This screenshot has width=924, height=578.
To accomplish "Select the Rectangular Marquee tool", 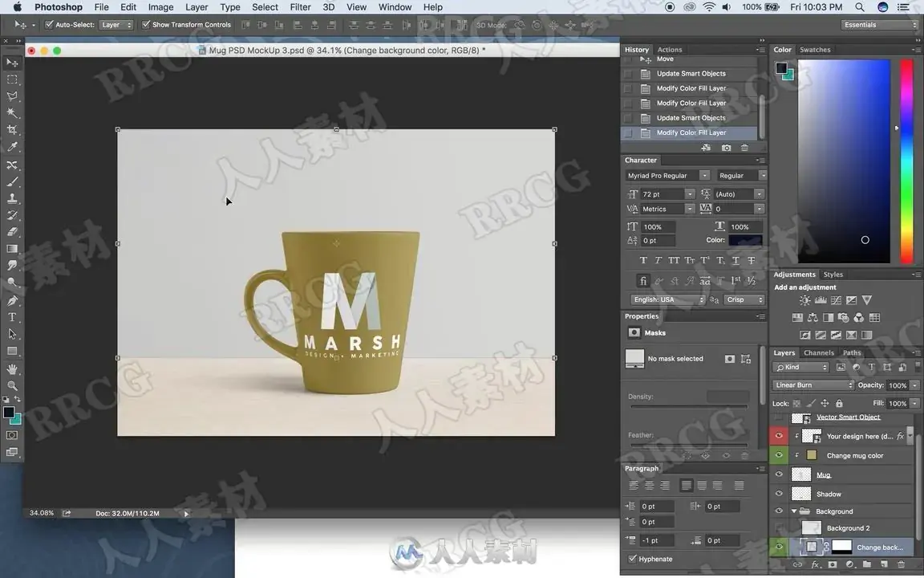I will coord(12,79).
